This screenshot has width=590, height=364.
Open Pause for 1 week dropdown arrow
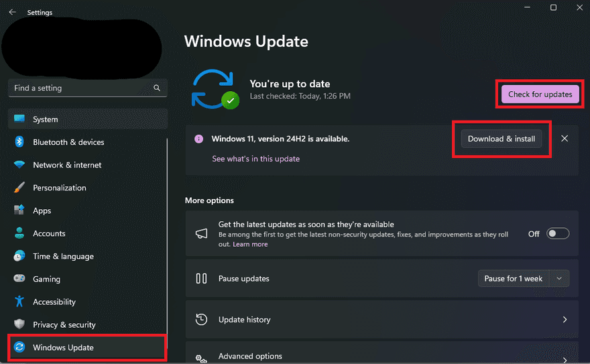559,279
